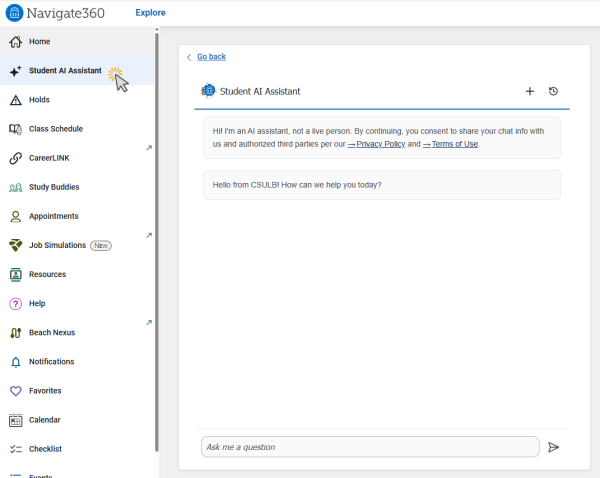Click the New badge on Job Simulations
600x478 pixels.
(x=101, y=245)
